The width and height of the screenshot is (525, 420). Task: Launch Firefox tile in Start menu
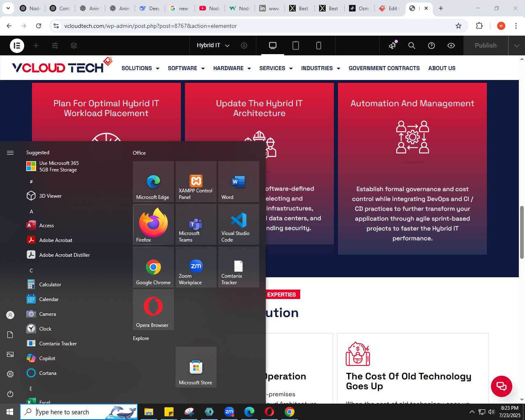pyautogui.click(x=153, y=224)
